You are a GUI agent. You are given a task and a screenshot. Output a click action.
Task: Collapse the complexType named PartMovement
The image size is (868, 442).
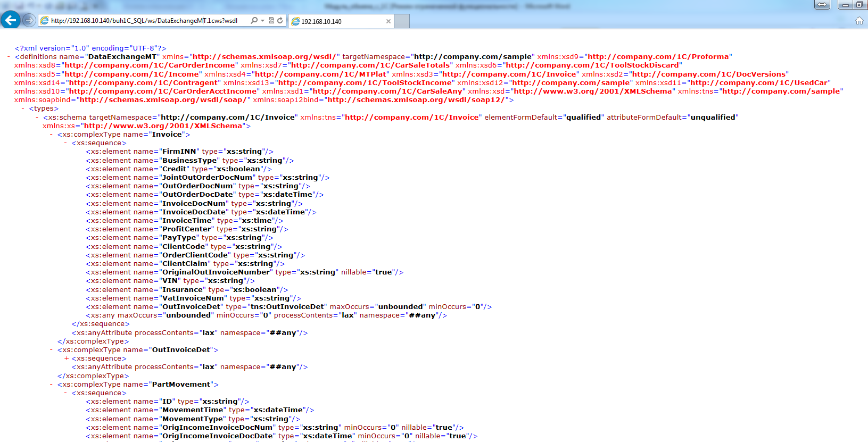pos(52,385)
